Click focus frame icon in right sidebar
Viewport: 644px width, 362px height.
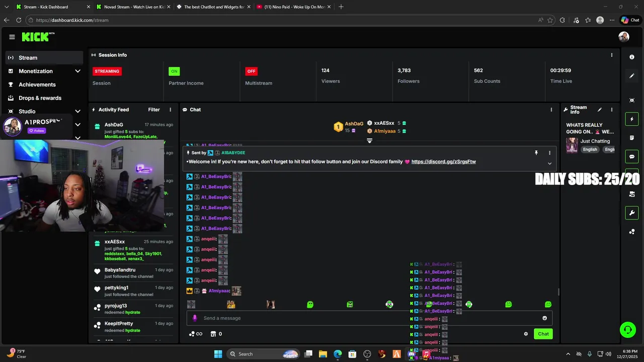click(x=632, y=100)
